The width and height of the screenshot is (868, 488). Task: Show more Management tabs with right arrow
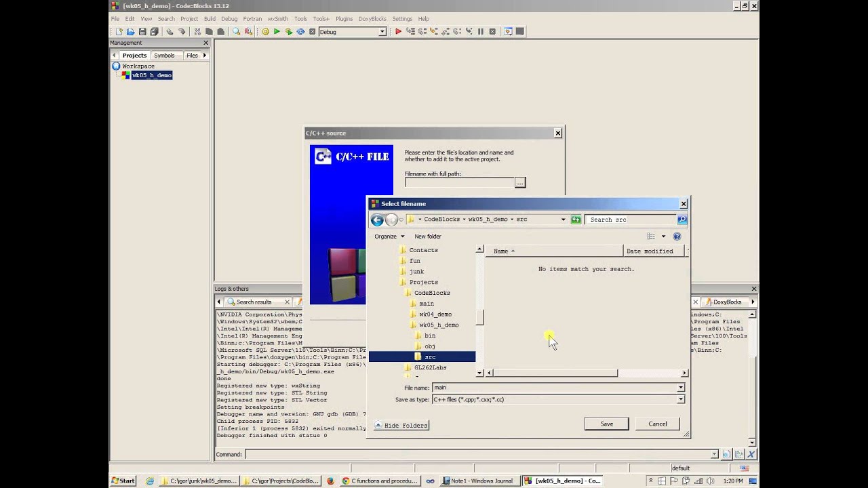204,56
